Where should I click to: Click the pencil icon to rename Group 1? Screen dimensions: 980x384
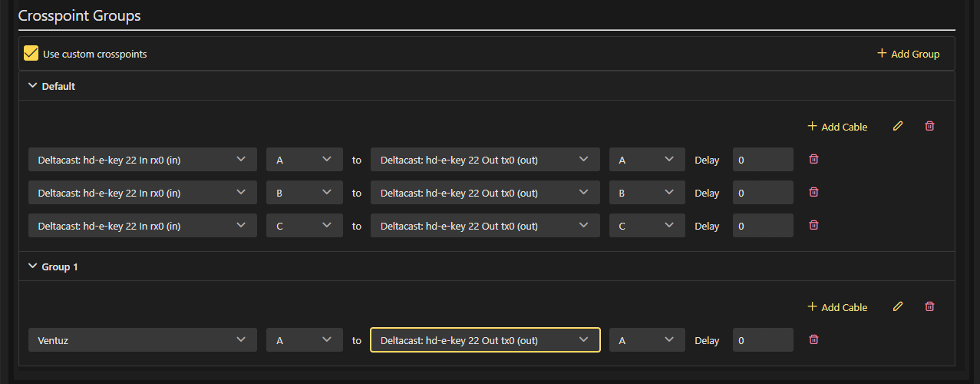898,306
